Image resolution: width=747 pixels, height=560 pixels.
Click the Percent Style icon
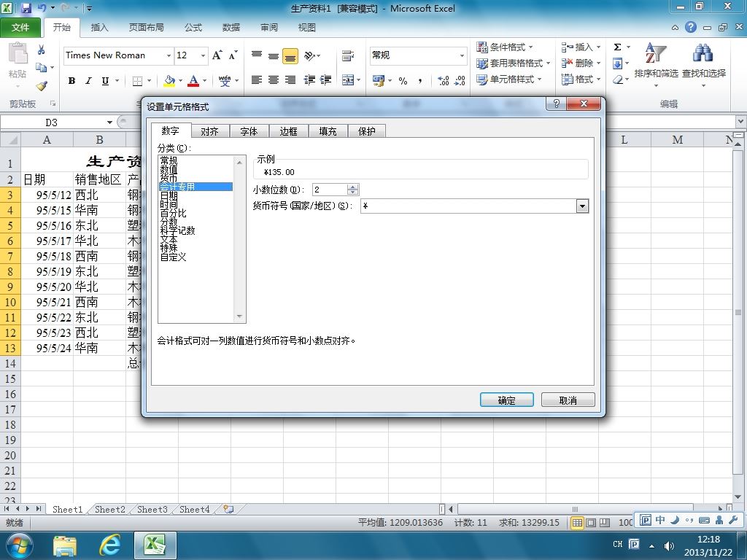pos(403,81)
